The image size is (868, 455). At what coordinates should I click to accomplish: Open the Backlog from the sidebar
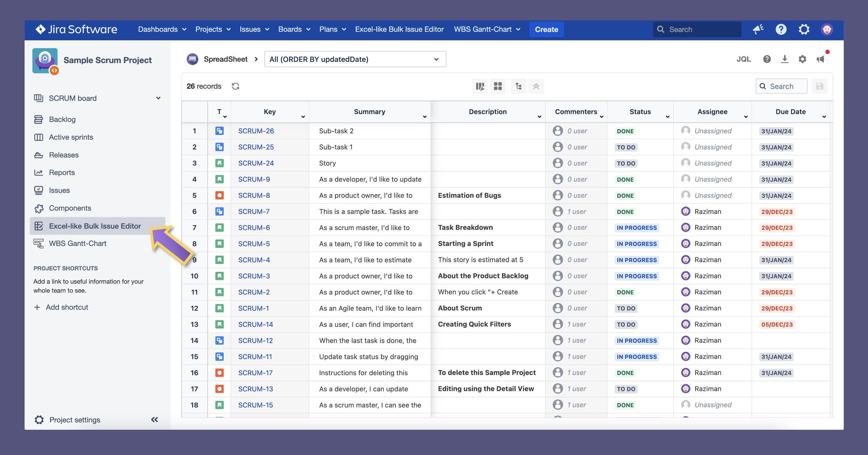tap(63, 119)
